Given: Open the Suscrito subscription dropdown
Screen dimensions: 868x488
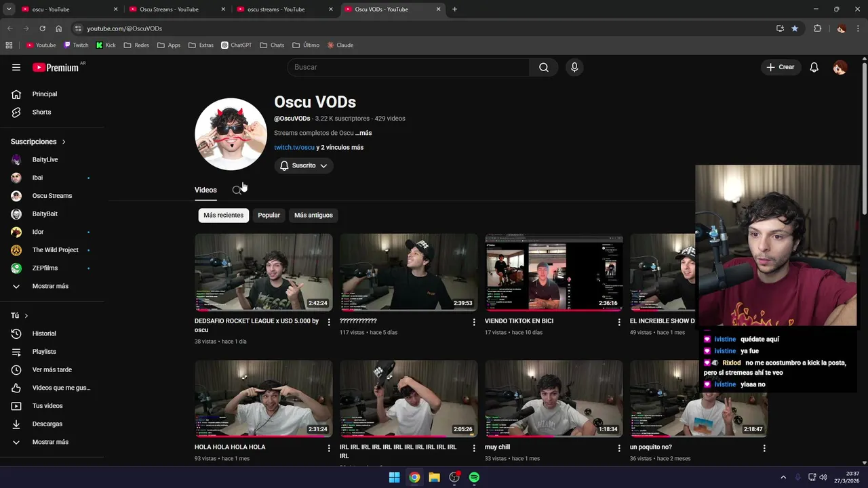Looking at the screenshot, I should [x=303, y=165].
